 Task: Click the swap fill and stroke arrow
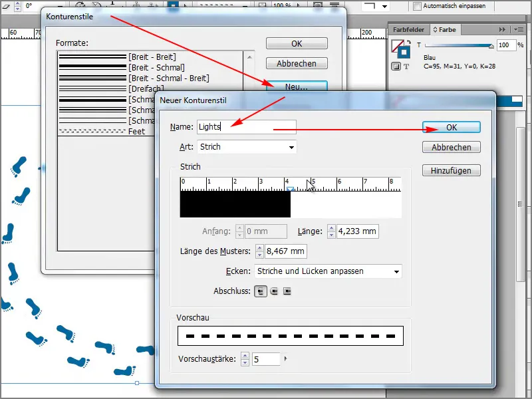[409, 43]
